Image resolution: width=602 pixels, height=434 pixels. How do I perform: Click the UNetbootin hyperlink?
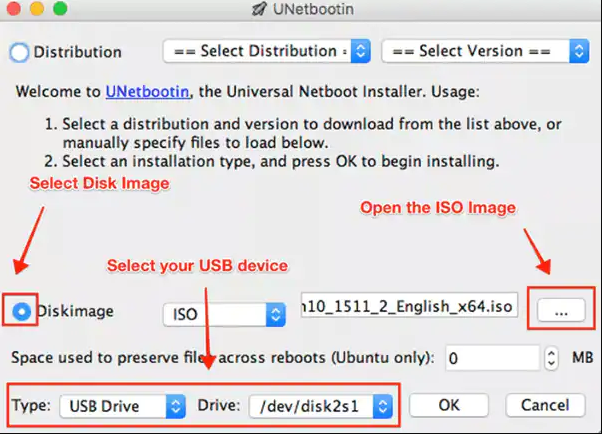[x=147, y=92]
